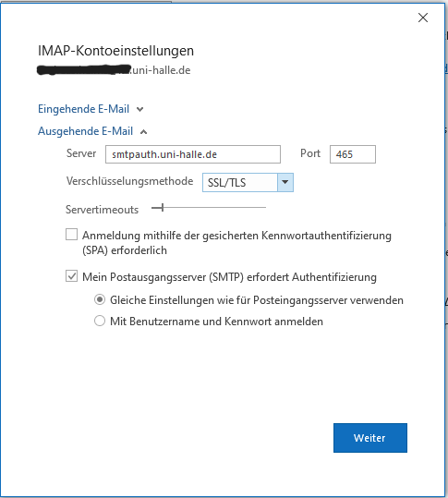This screenshot has width=448, height=498.
Task: Enable the SPA Kennwortauthentifizierung checkbox
Action: point(71,235)
